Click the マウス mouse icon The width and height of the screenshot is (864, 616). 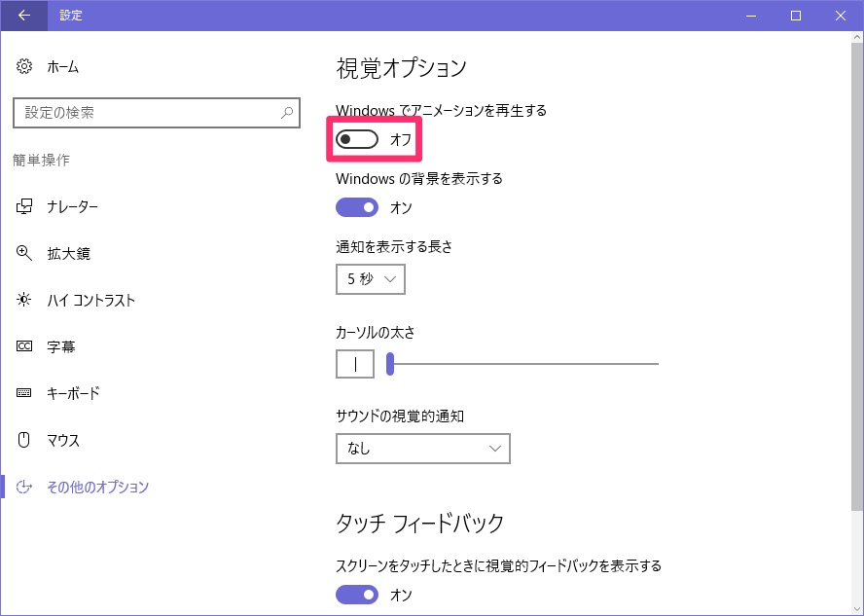(x=23, y=440)
